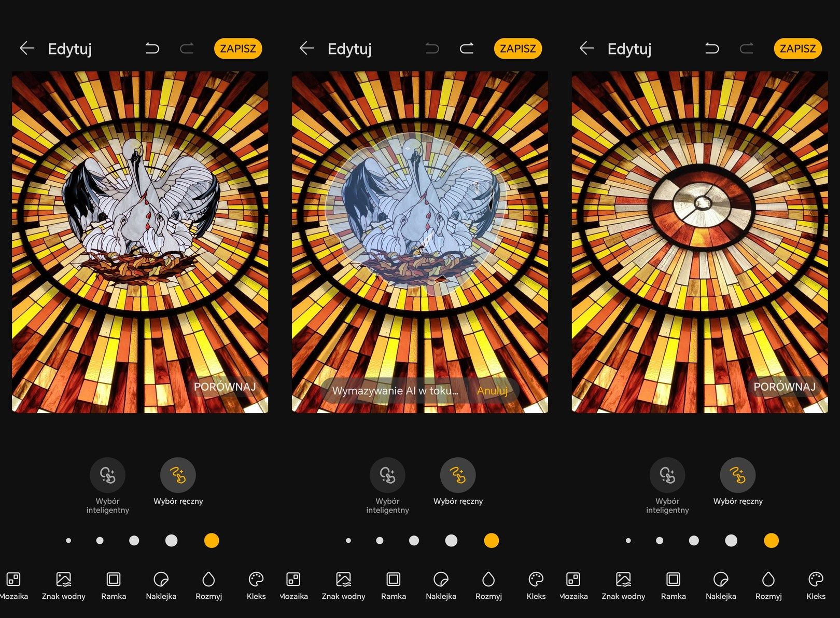Viewport: 840px width, 618px height.
Task: Open Naklejka tool in middle screen
Action: pyautogui.click(x=441, y=586)
